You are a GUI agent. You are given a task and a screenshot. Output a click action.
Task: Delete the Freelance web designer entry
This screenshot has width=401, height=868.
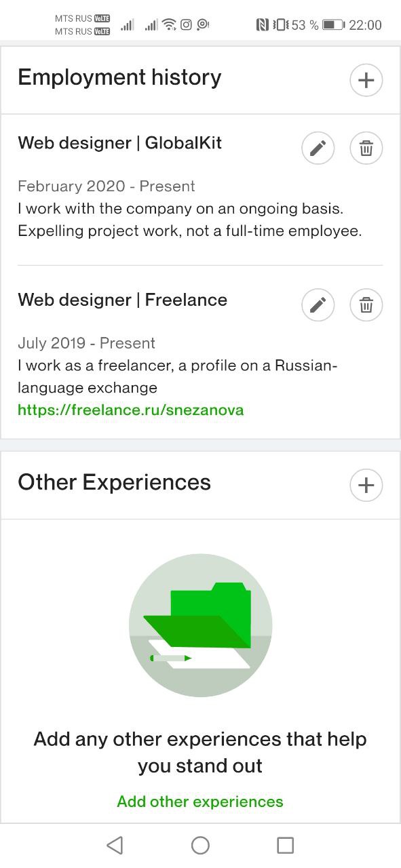tap(366, 306)
